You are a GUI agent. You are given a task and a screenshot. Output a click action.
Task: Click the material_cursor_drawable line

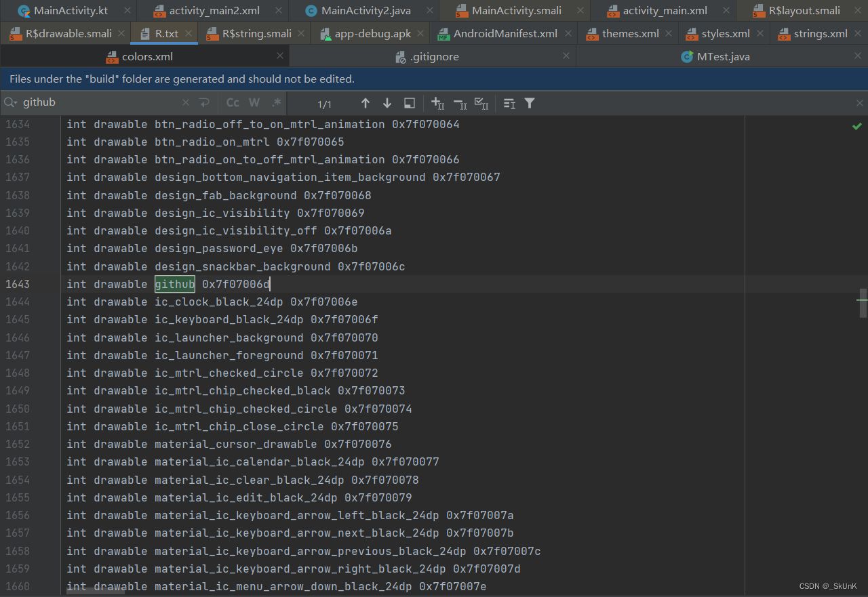pyautogui.click(x=229, y=444)
